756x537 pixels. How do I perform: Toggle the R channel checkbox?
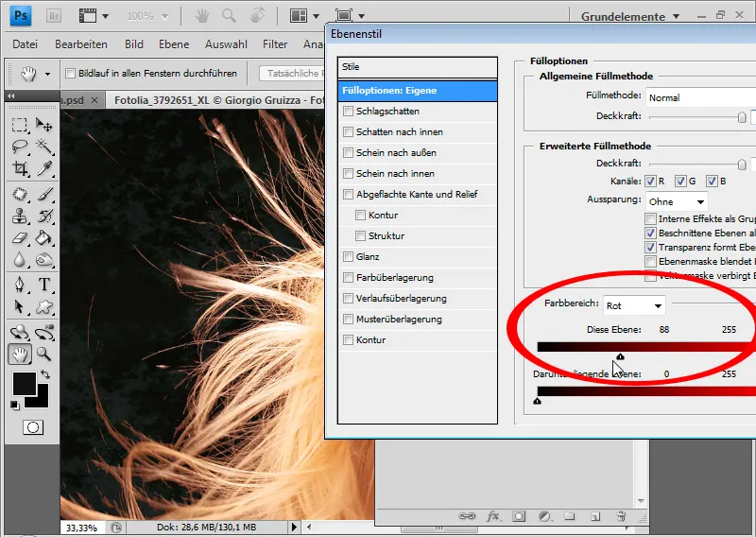tap(650, 181)
